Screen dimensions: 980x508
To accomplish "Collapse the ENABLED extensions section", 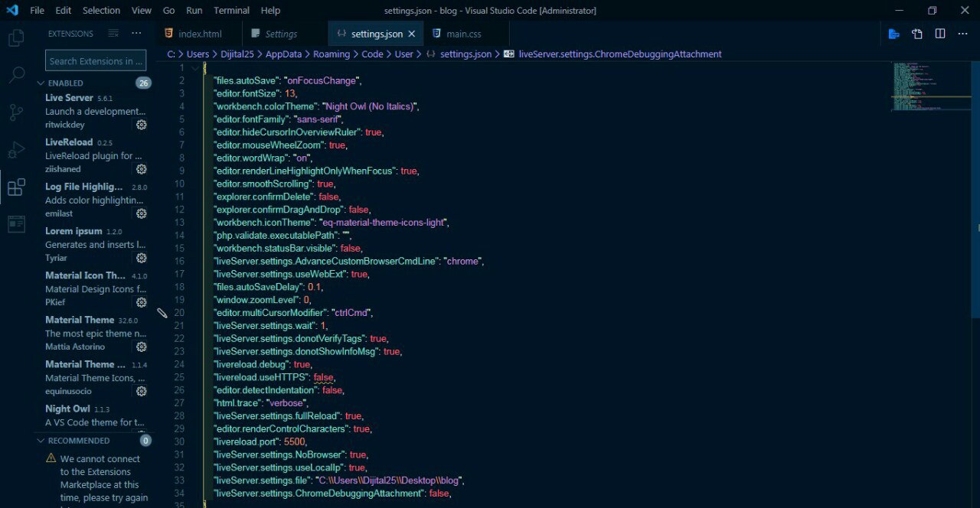I will (41, 83).
